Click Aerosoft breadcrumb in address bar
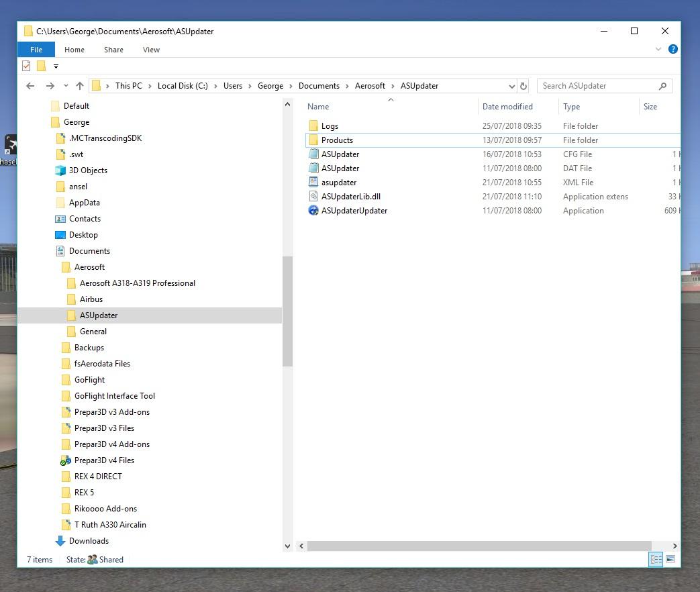Viewport: 700px width, 592px height. [x=370, y=86]
